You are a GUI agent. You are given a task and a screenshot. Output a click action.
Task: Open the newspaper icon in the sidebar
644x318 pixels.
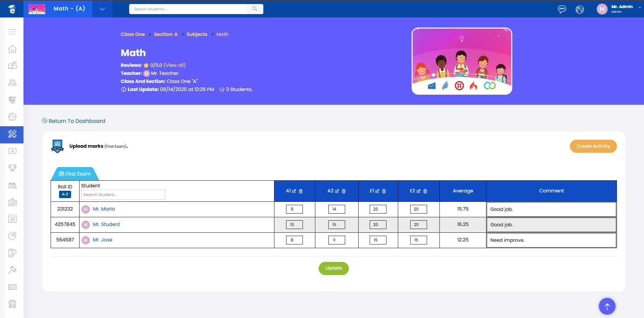pyautogui.click(x=12, y=287)
